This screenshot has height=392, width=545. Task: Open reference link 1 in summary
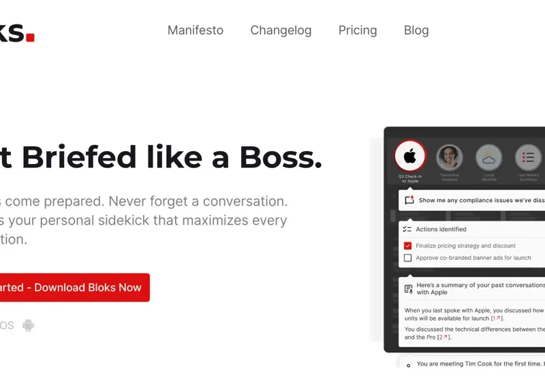click(497, 318)
